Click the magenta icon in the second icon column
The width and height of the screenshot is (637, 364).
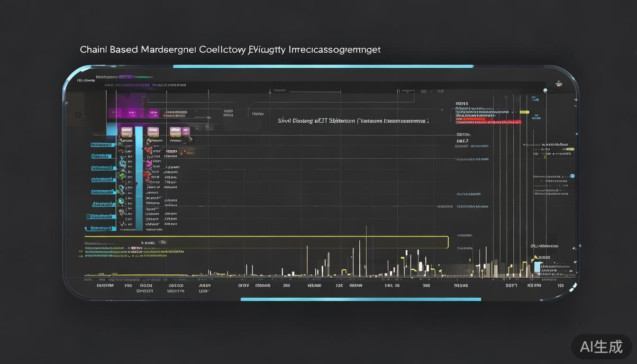[x=148, y=164]
